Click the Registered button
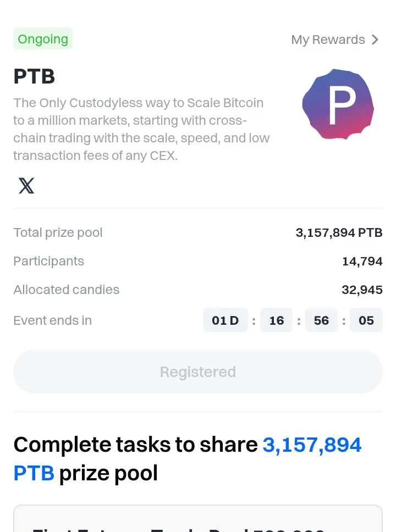This screenshot has width=396, height=532. [198, 372]
